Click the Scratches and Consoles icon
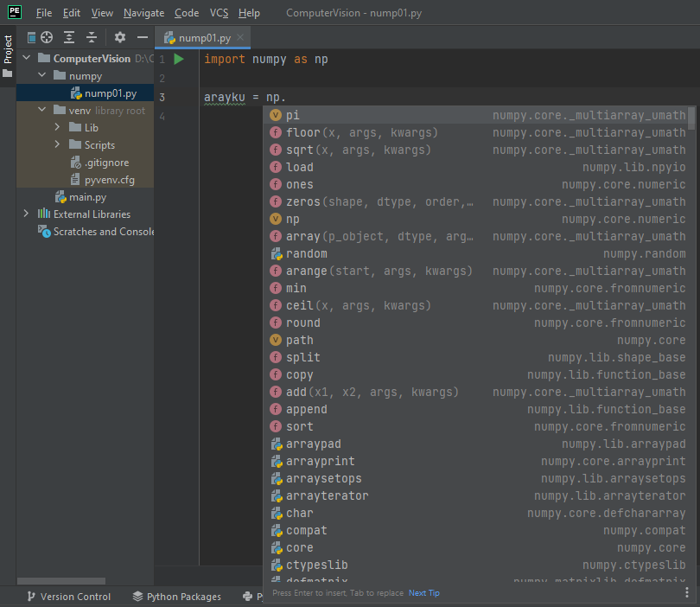The width and height of the screenshot is (700, 607). click(44, 231)
